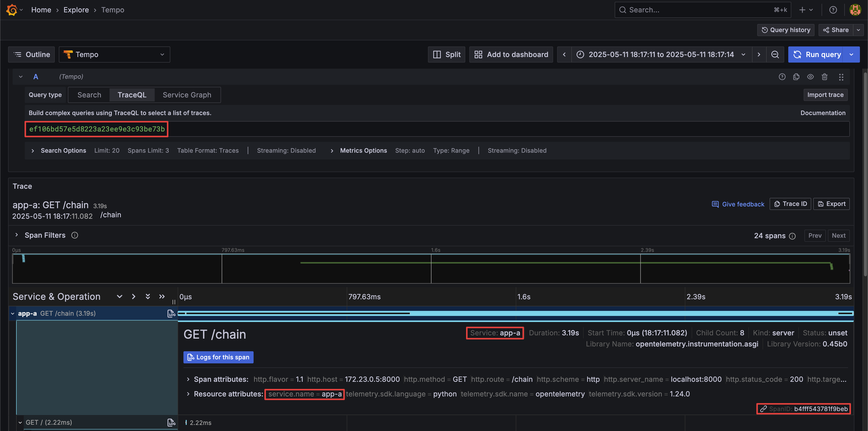Click the zoom out time range icon
The image size is (868, 431).
[775, 55]
